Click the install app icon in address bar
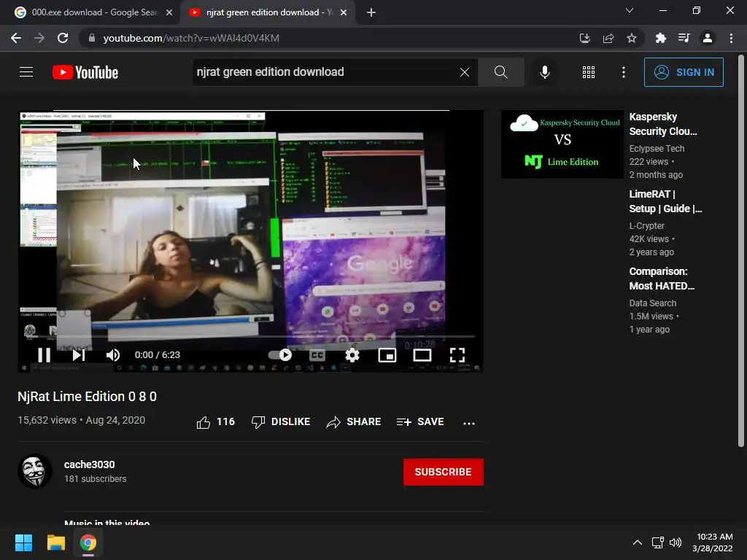Image resolution: width=747 pixels, height=560 pixels. (584, 38)
